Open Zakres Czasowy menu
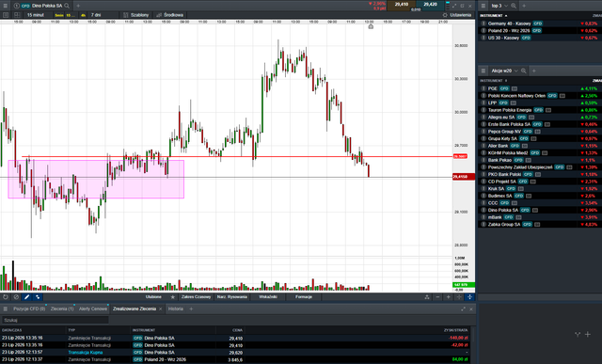The image size is (602, 364). (197, 297)
